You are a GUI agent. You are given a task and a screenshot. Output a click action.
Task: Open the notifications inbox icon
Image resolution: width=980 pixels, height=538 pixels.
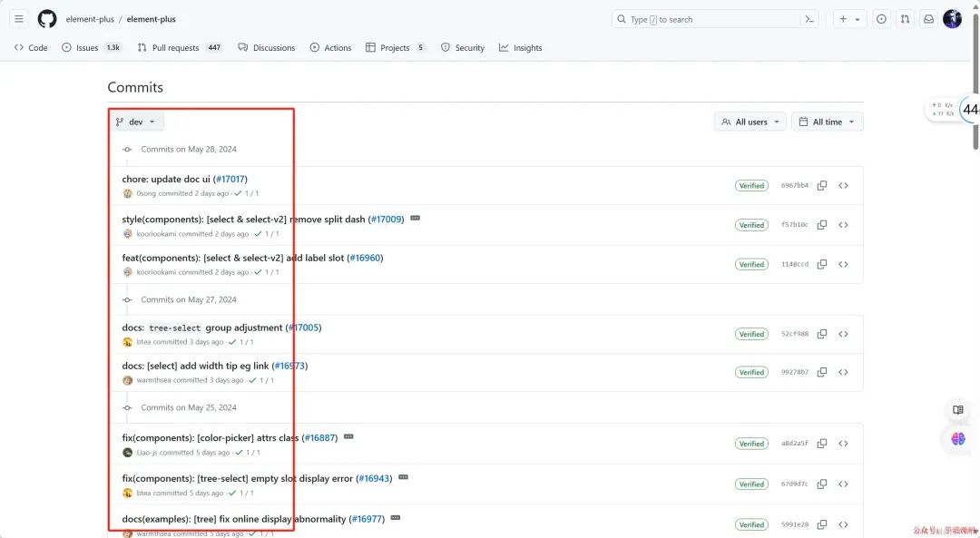click(x=929, y=19)
